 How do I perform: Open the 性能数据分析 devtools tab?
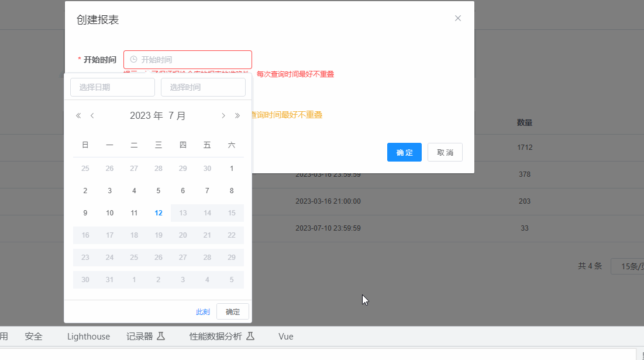coord(222,337)
